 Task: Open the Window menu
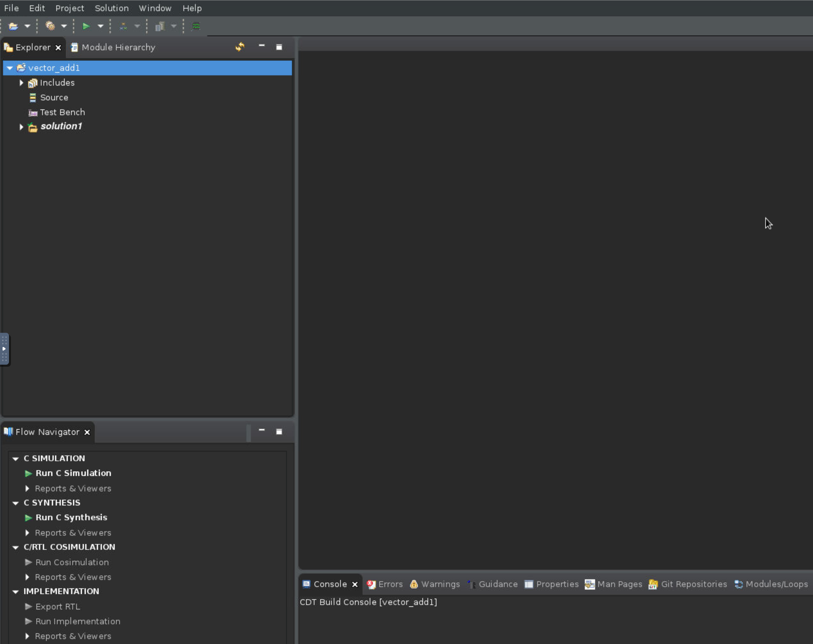coord(155,8)
